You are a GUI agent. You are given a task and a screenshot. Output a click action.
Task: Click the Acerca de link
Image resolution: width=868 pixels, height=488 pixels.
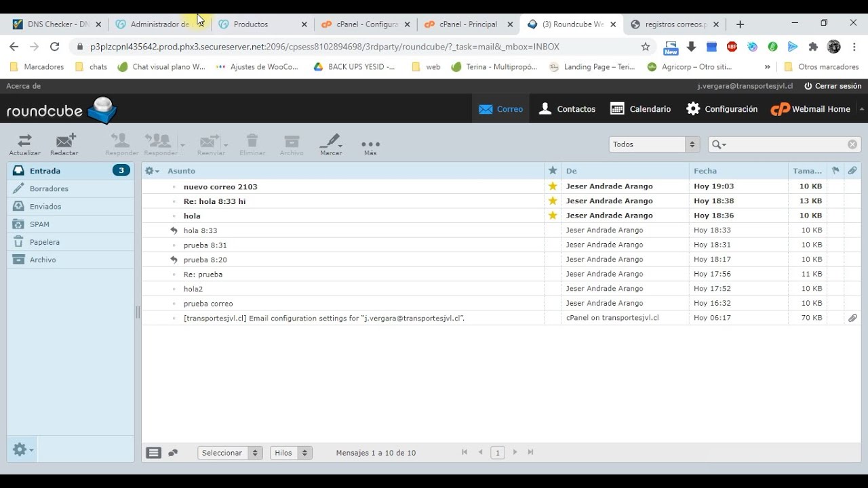(x=23, y=86)
